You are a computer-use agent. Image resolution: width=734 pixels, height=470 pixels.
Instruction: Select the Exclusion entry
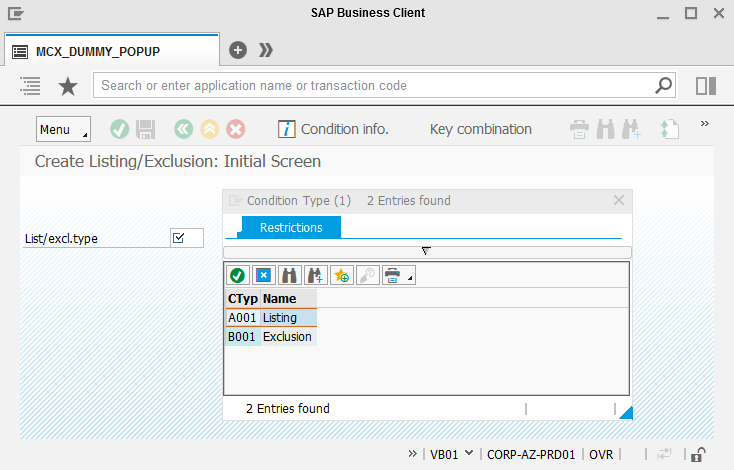tap(288, 337)
